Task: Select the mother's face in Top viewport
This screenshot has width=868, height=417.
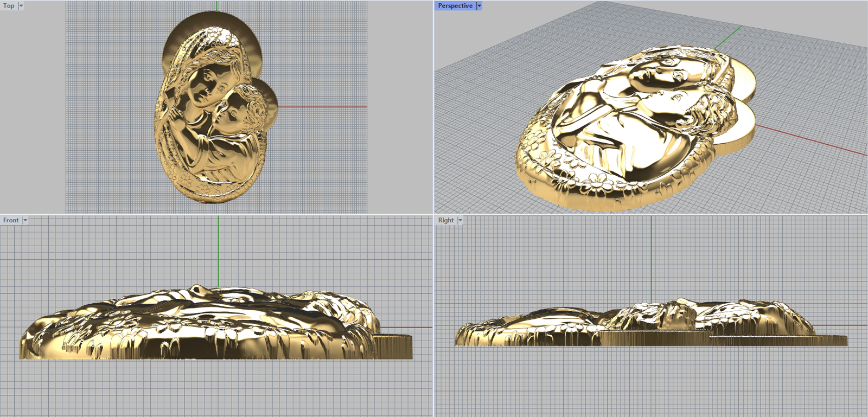Action: [x=203, y=84]
